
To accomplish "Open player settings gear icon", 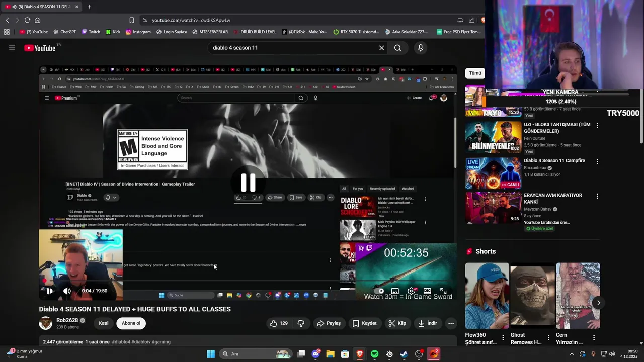I will pos(411,291).
